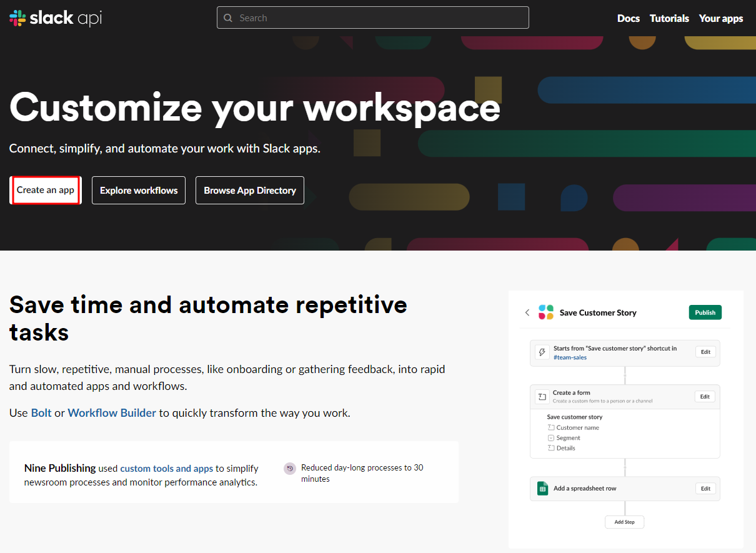
Task: Open the #team-sales channel link
Action: tap(570, 357)
